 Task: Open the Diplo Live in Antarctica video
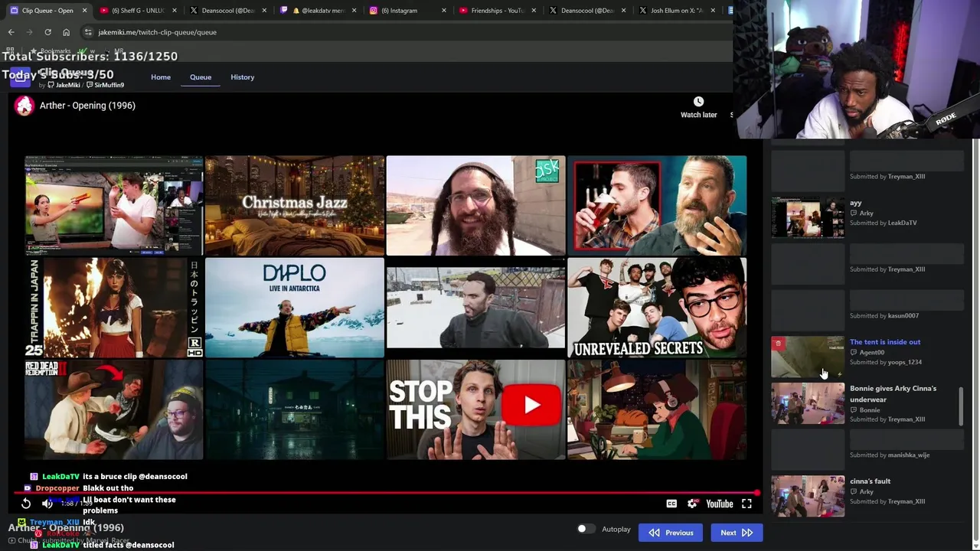[295, 308]
